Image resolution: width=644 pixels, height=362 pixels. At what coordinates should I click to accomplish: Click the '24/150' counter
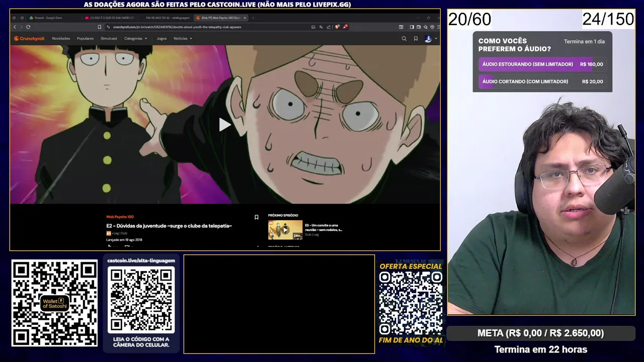click(608, 19)
